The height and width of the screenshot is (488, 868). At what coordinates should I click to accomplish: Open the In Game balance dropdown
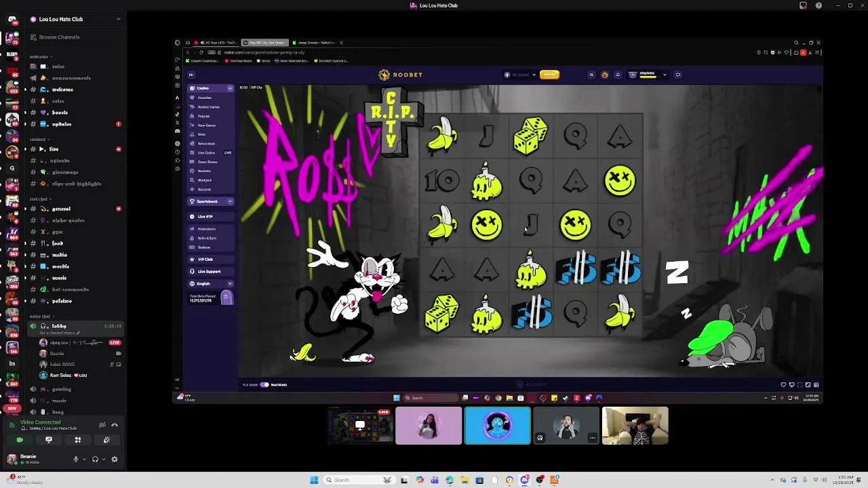pyautogui.click(x=521, y=75)
